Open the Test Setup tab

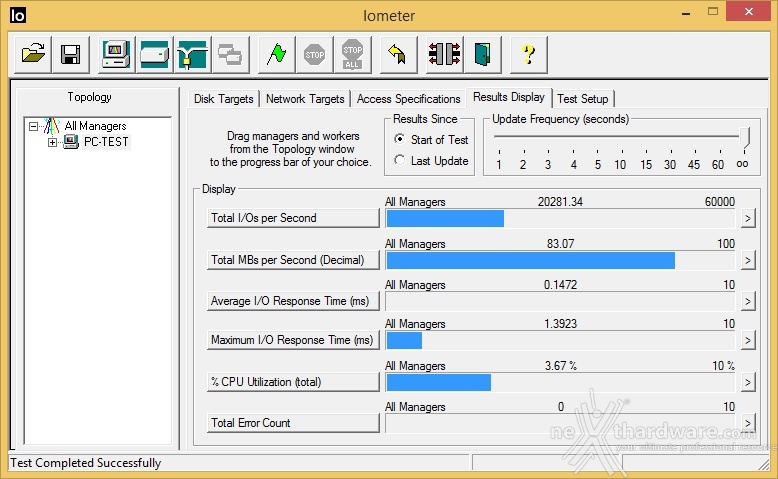tap(583, 99)
